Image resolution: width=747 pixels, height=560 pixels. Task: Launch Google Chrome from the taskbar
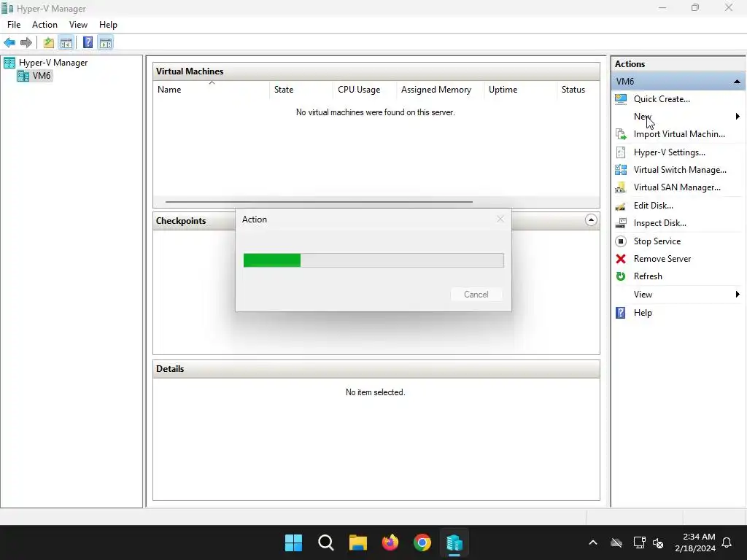coord(422,542)
